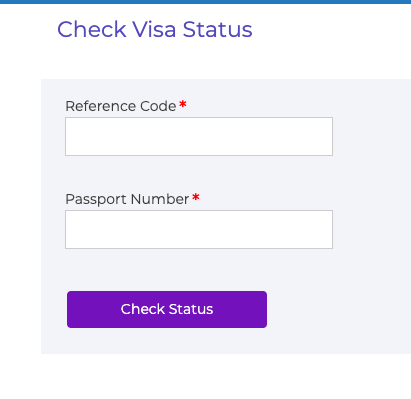Click the Passport Number label text
Viewport: 411px width, 399px height.
[127, 199]
